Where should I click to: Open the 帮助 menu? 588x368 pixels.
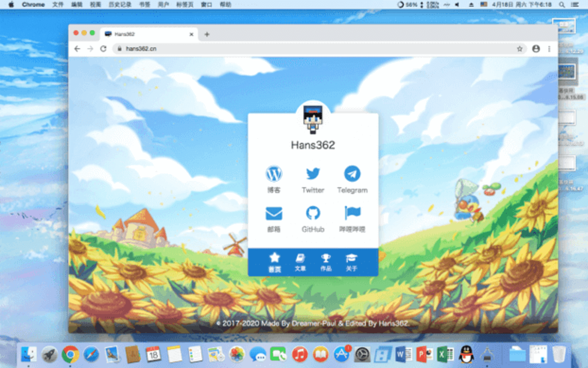point(226,5)
